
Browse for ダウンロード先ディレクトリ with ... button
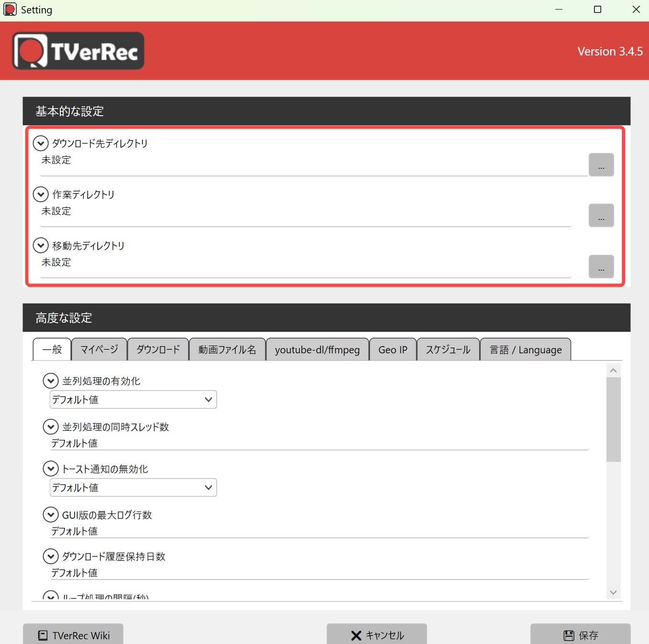pos(601,164)
